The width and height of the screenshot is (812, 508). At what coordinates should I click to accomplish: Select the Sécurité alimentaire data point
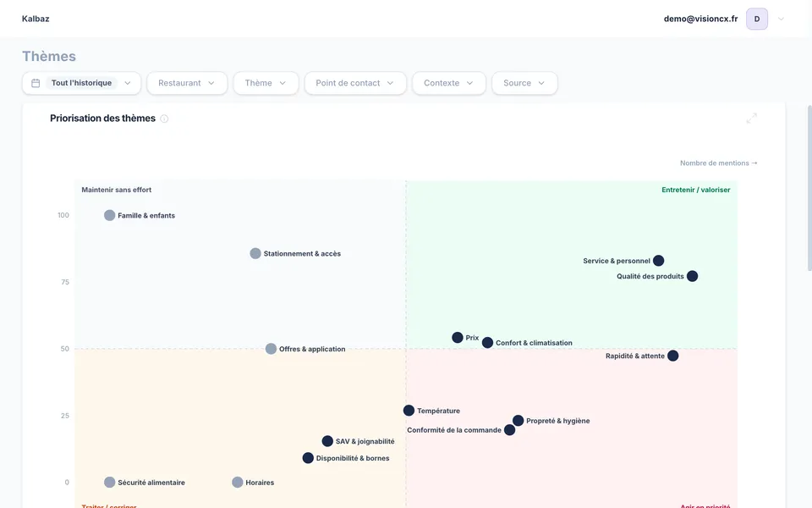[109, 483]
